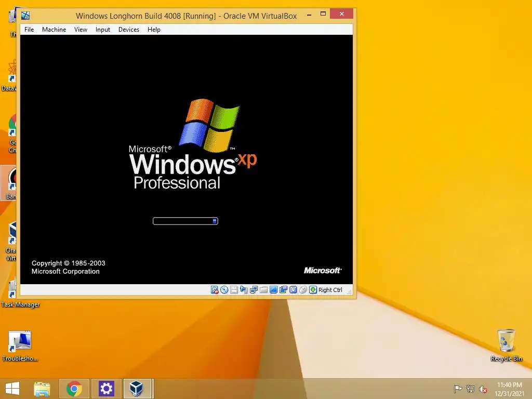Click the network icon in system tray

pos(471,389)
